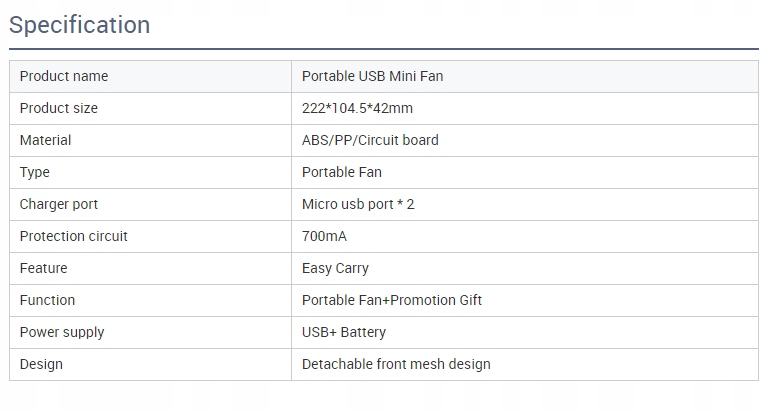Click the "Design" label cell

click(41, 364)
